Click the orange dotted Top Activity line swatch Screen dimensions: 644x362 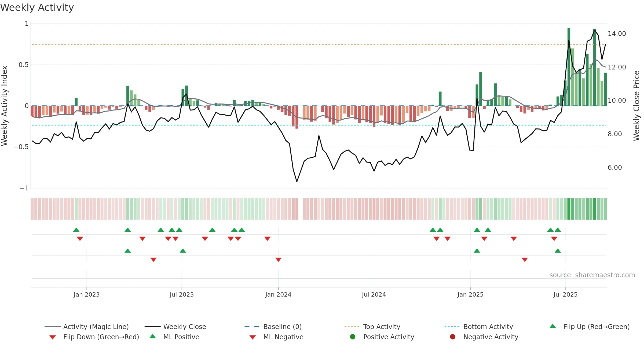(352, 327)
